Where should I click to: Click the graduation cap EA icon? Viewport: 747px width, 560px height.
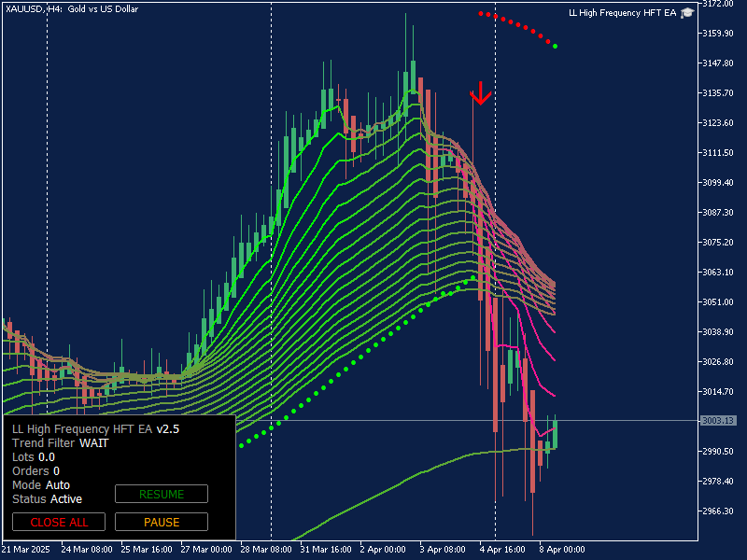pyautogui.click(x=687, y=13)
